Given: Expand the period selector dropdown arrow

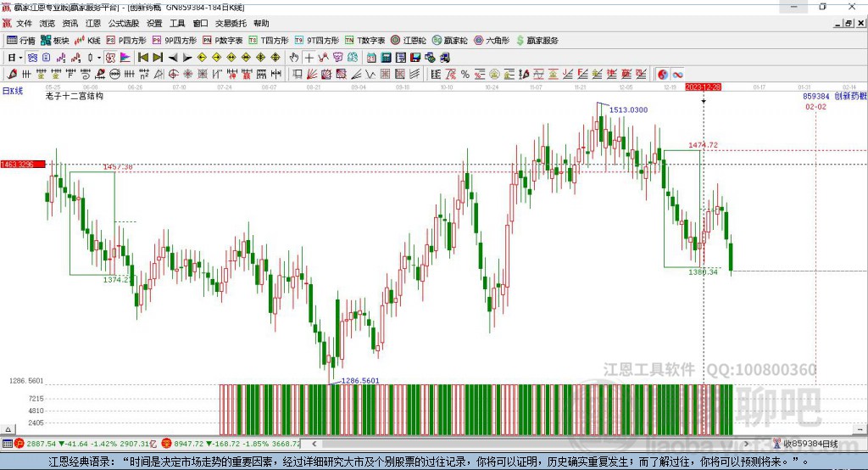Looking at the screenshot, I should coord(19,58).
